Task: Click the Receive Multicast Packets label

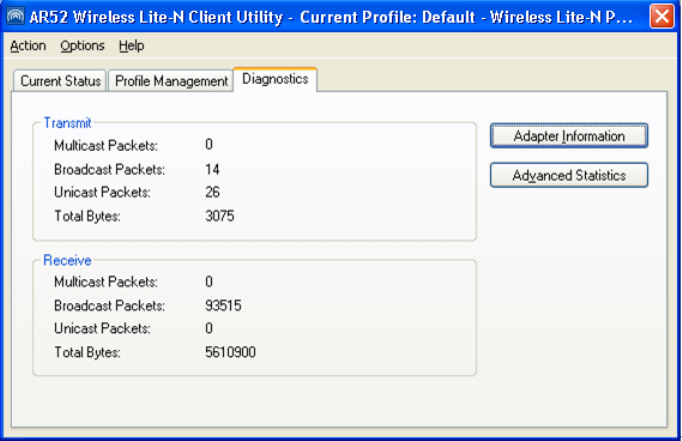Action: click(106, 282)
